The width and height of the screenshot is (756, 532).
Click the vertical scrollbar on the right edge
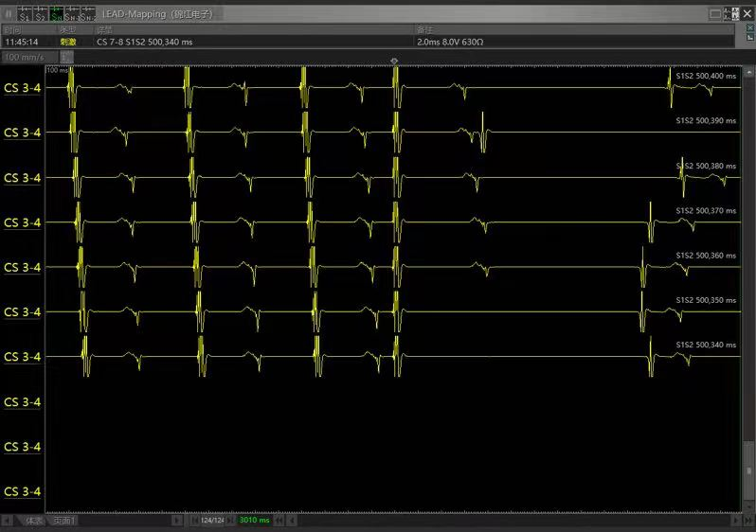click(x=748, y=284)
